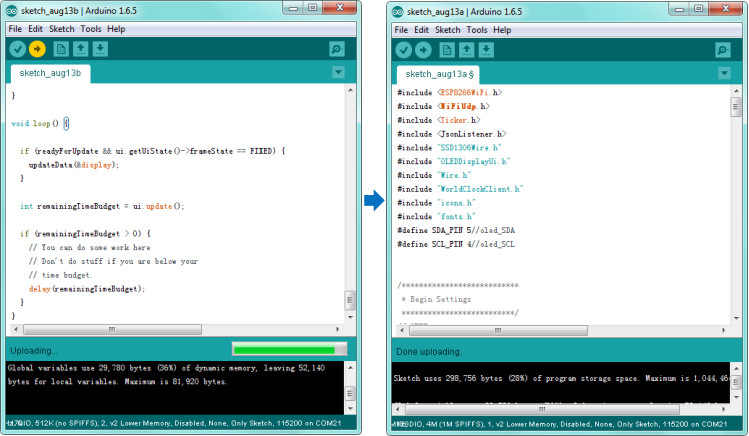Expand tab menu dropdown in sketch_aug13b window
Screen dimensions: 749x436
click(x=338, y=73)
